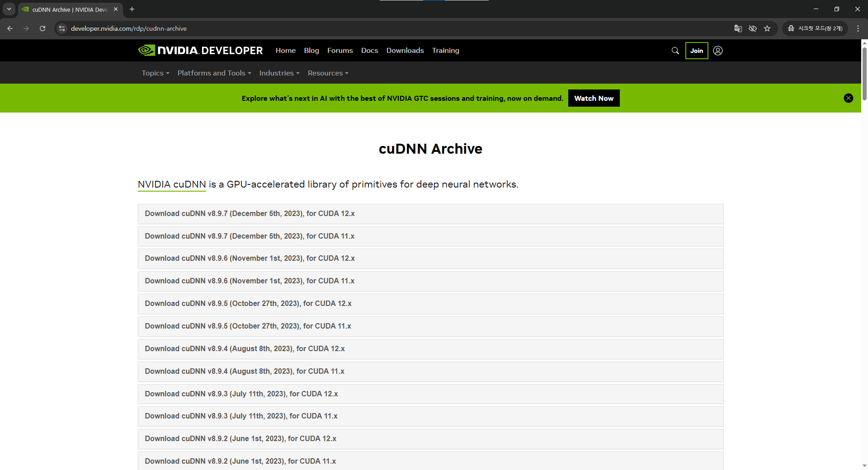The image size is (868, 470).
Task: Expand cuDNN v8.9.7 for CUDA 11.x
Action: pos(430,236)
